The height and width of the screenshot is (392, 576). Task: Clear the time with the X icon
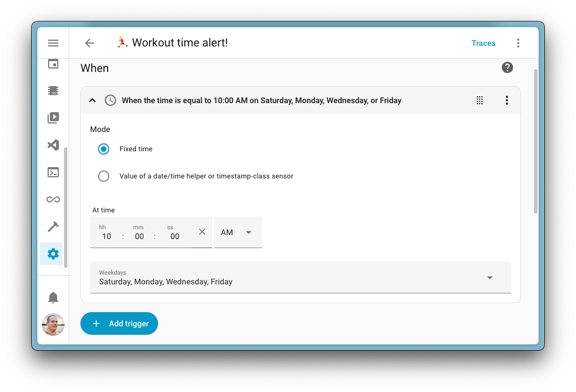tap(202, 232)
